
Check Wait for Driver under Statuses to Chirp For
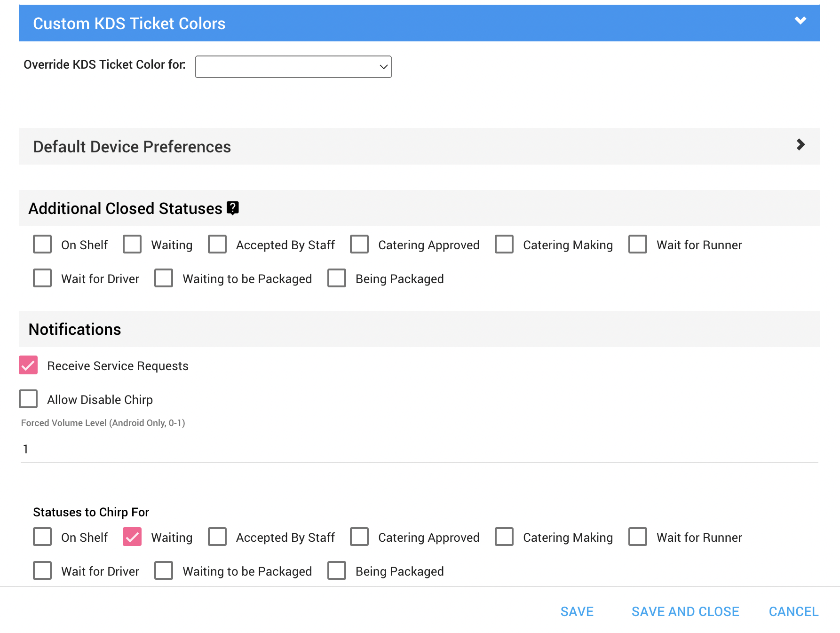tap(42, 571)
